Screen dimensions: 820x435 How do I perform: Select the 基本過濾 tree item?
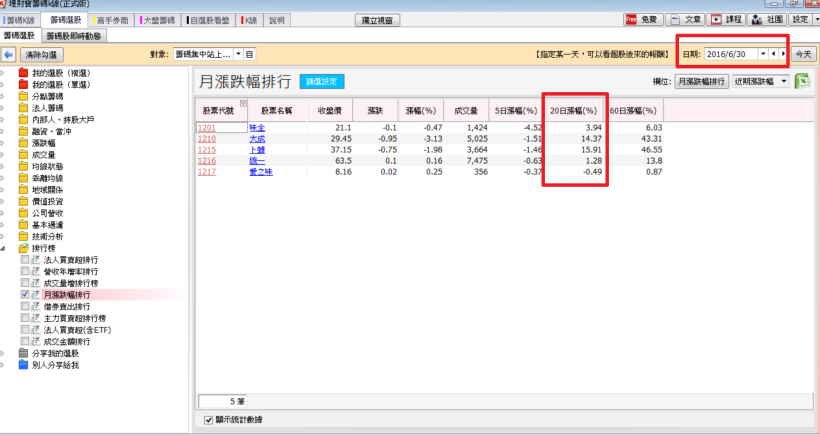pos(48,225)
